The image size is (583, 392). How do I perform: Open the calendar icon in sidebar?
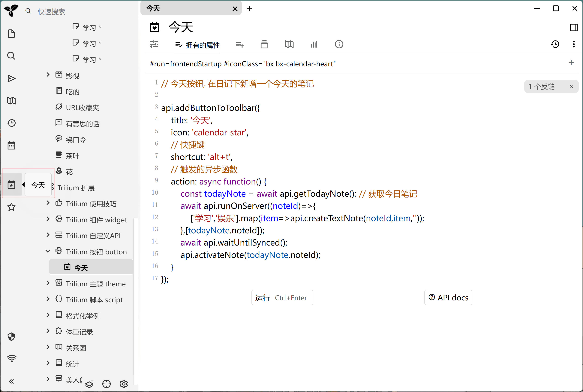coord(11,145)
